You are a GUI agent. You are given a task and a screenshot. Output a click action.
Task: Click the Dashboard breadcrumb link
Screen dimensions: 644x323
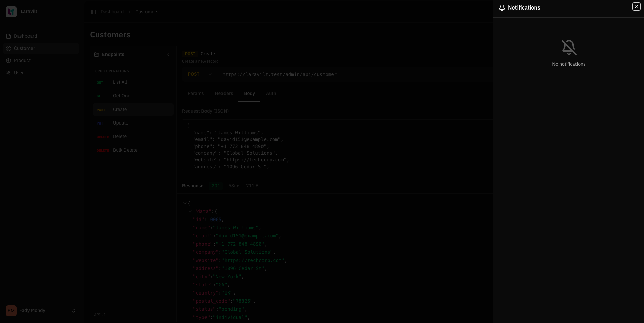click(x=112, y=12)
